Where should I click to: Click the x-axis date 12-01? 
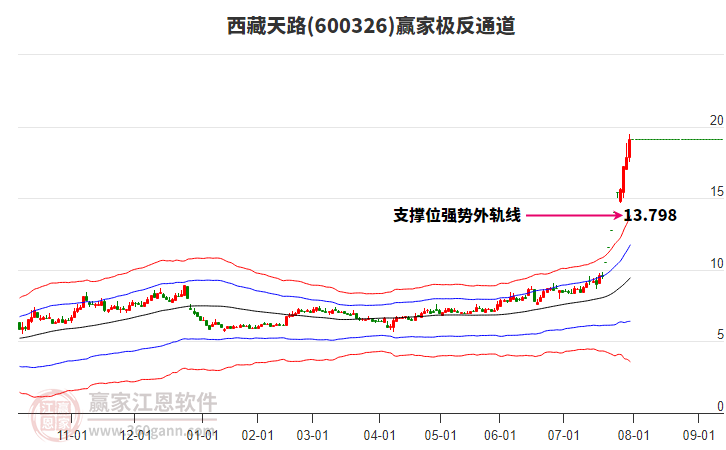(135, 435)
